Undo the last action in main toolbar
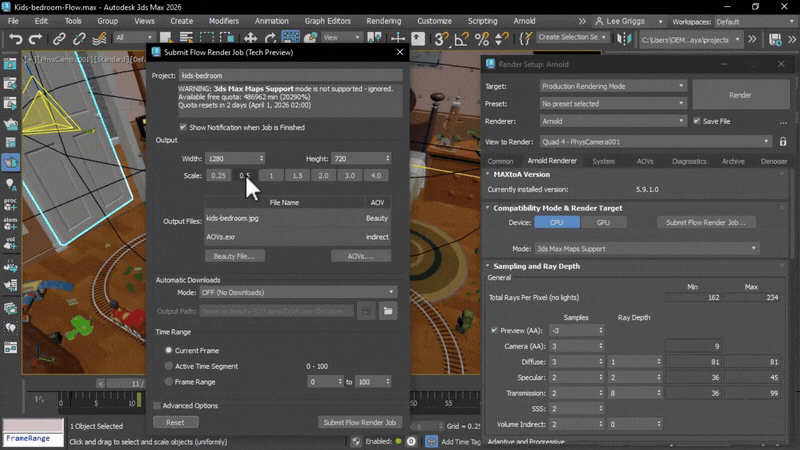This screenshot has height=450, width=800. pos(16,39)
